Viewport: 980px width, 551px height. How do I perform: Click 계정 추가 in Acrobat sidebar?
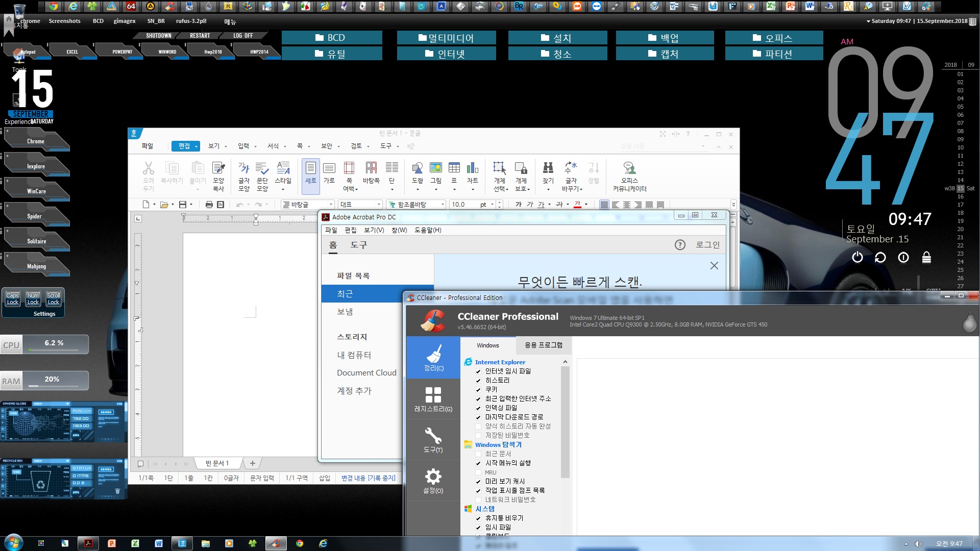tap(354, 391)
